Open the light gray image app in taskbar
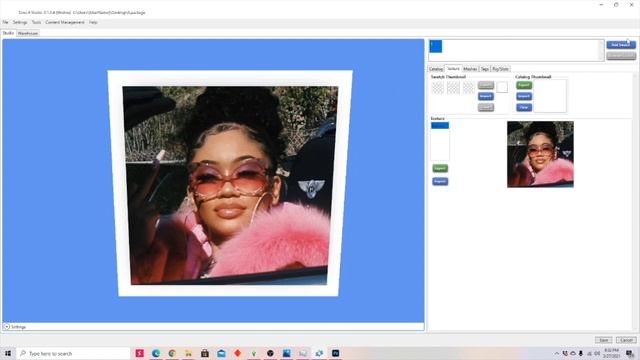This screenshot has width=640, height=360. tap(303, 353)
